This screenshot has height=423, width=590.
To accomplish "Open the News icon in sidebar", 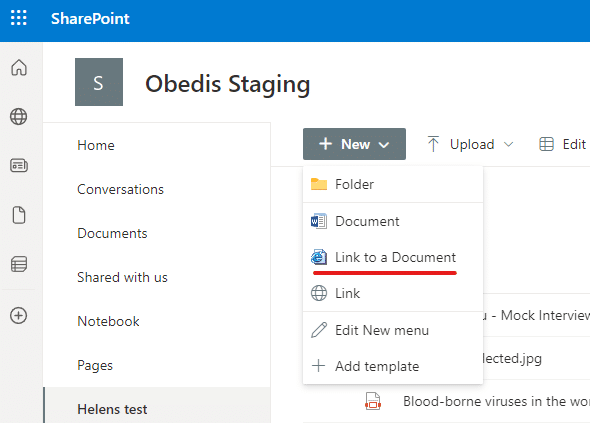I will [x=19, y=165].
